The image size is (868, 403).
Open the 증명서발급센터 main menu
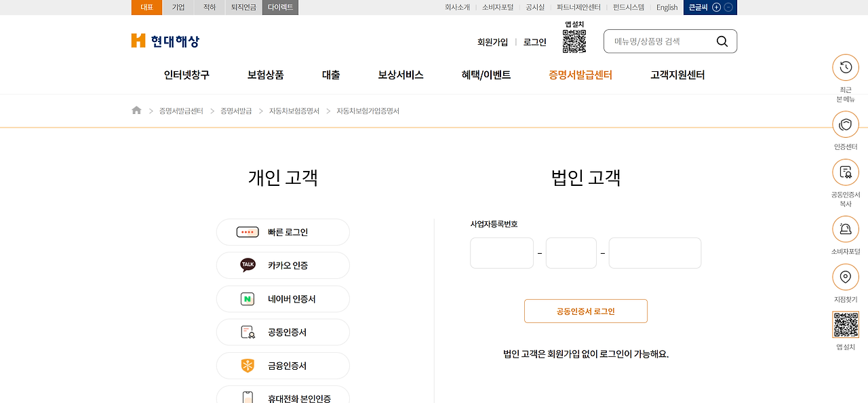[x=580, y=75]
